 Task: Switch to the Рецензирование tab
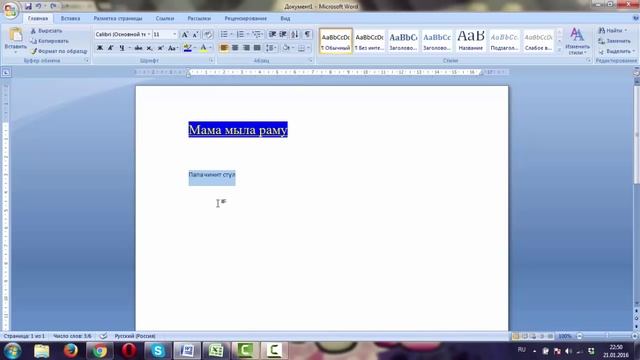tap(246, 18)
